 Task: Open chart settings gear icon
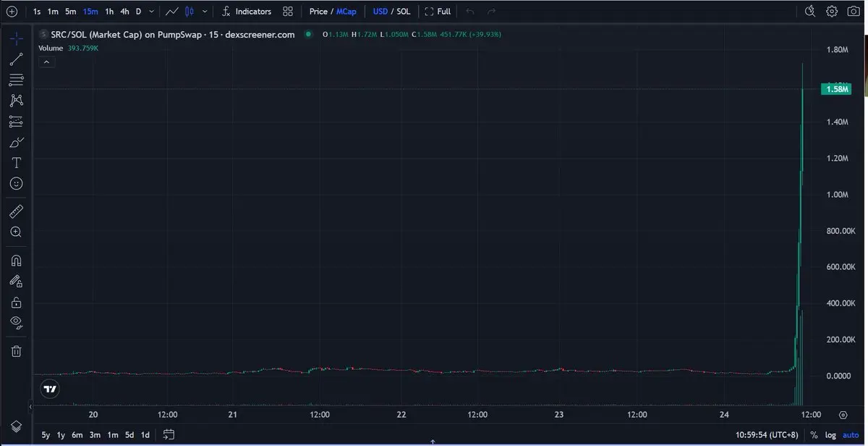(832, 12)
